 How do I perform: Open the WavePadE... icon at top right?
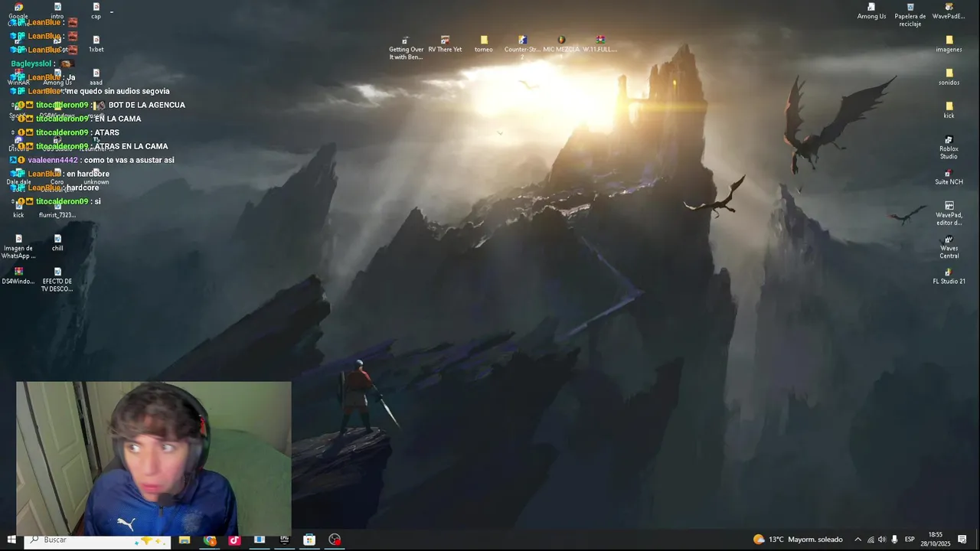tap(949, 11)
